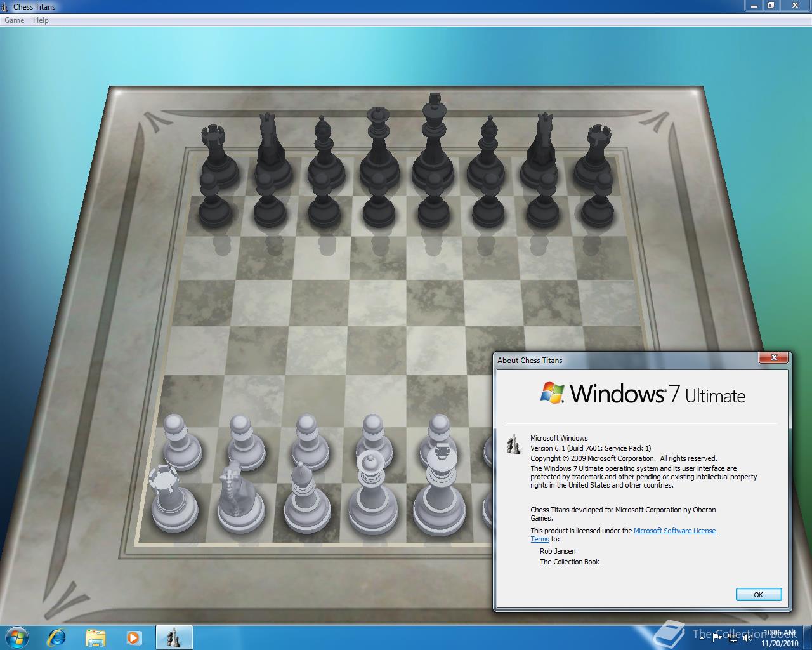Click the network tray icon
The height and width of the screenshot is (650, 812).
(733, 638)
